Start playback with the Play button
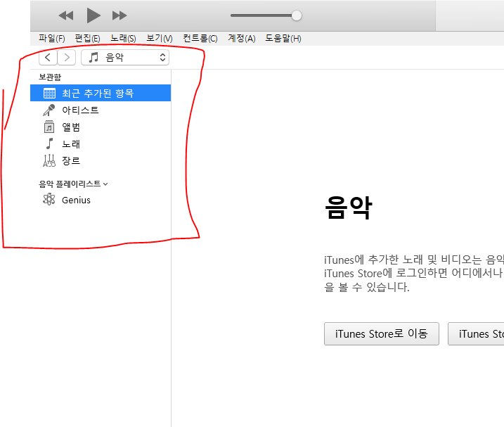Viewport: 504px width, 427px height. coord(93,15)
